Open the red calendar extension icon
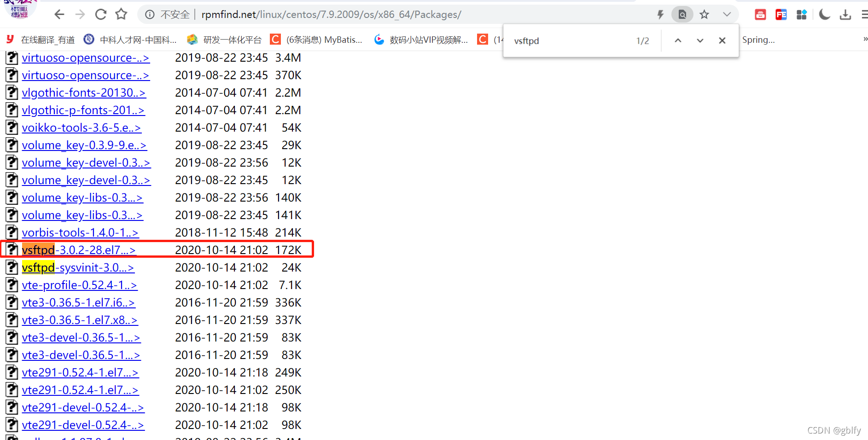Viewport: 868px width, 440px height. (760, 15)
